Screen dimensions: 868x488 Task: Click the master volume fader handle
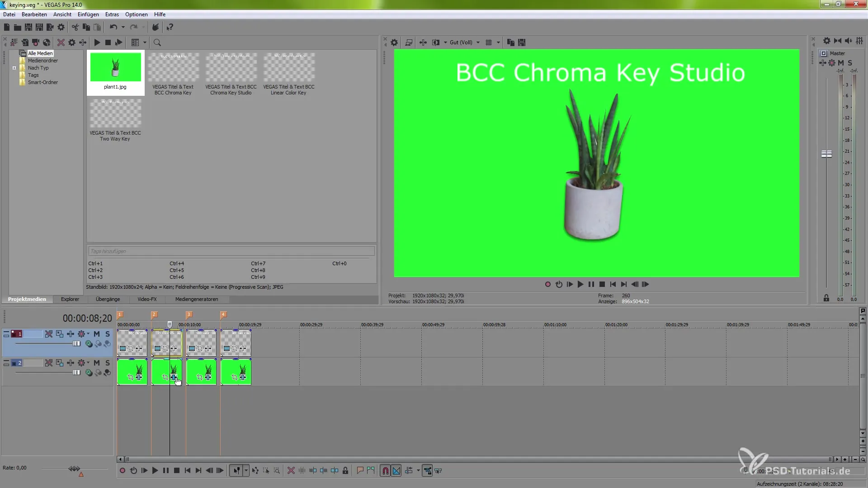point(826,154)
